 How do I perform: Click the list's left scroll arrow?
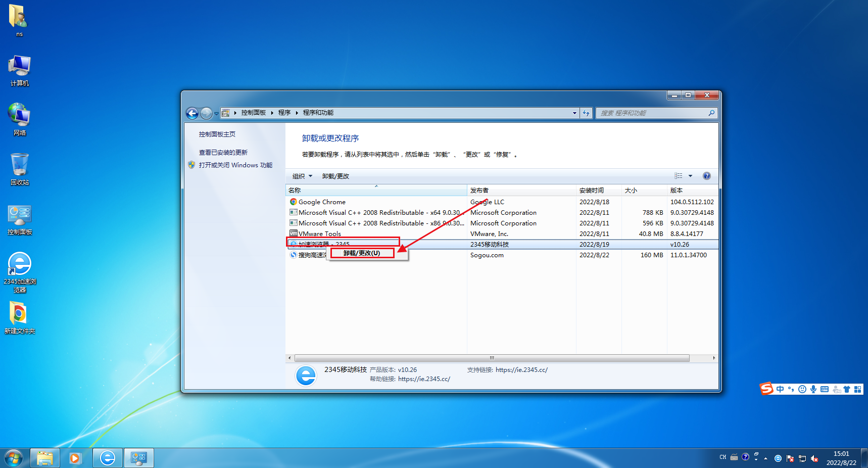point(290,358)
